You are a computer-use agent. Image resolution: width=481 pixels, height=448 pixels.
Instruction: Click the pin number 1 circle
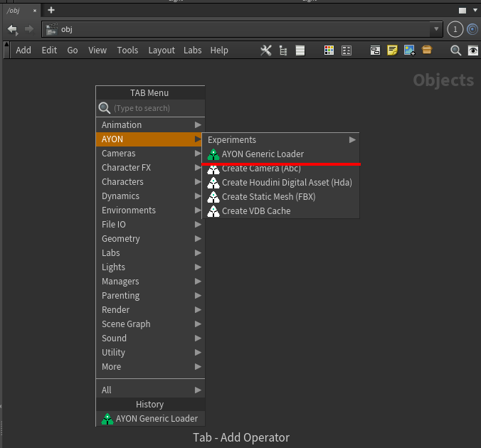pos(455,29)
